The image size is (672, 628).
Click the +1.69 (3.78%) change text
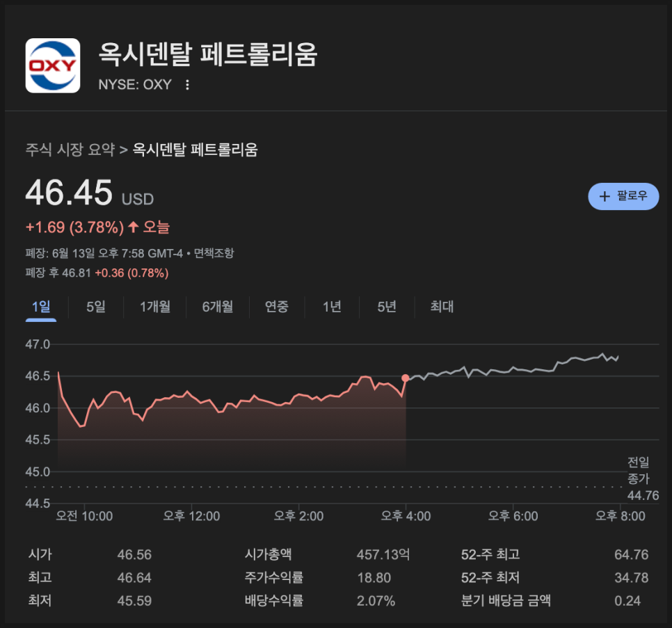[75, 227]
